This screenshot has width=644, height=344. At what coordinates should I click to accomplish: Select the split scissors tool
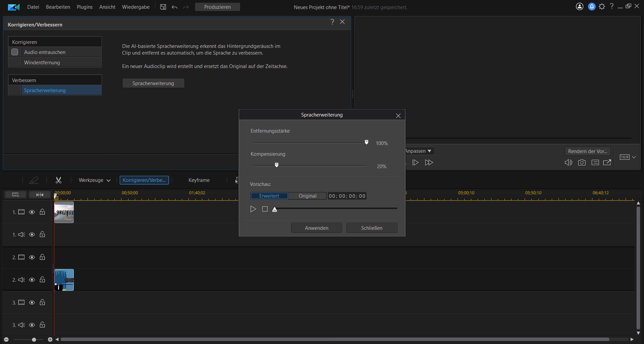pos(58,180)
